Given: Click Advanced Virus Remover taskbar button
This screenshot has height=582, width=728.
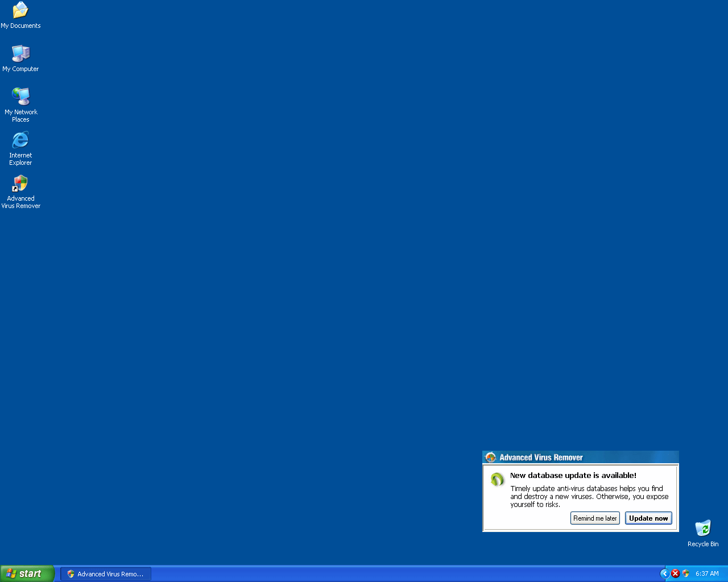Looking at the screenshot, I should tap(106, 574).
